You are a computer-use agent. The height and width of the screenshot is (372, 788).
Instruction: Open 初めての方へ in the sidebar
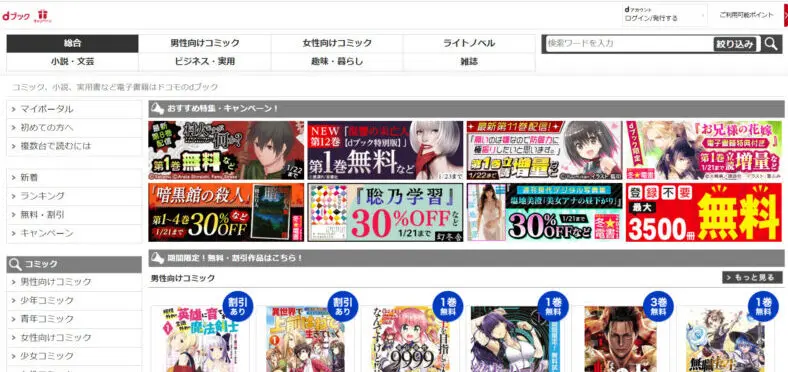point(74,128)
